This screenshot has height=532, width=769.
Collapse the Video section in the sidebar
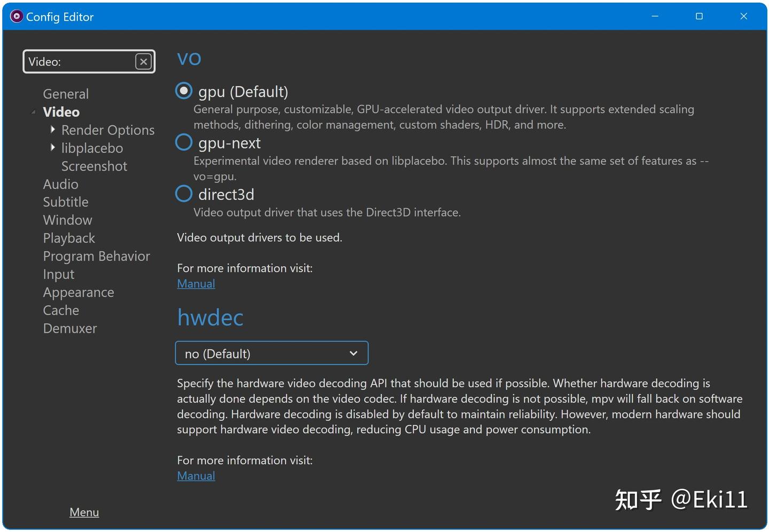(33, 112)
